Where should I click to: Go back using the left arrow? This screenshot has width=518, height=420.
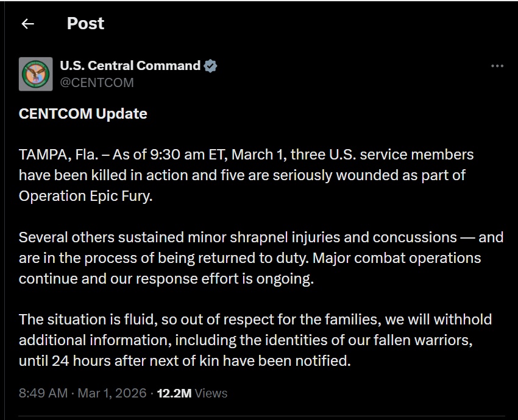point(27,24)
